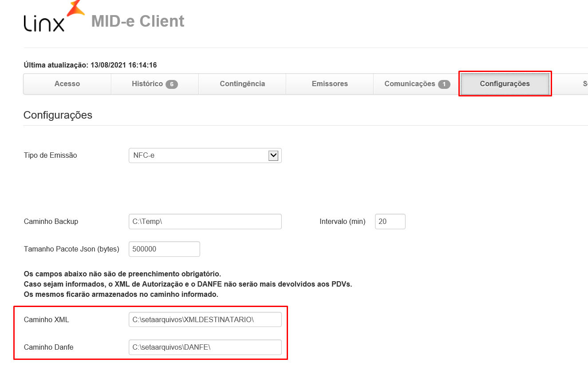The width and height of the screenshot is (588, 367).
Task: Click the MID-e Client title
Action: [138, 21]
